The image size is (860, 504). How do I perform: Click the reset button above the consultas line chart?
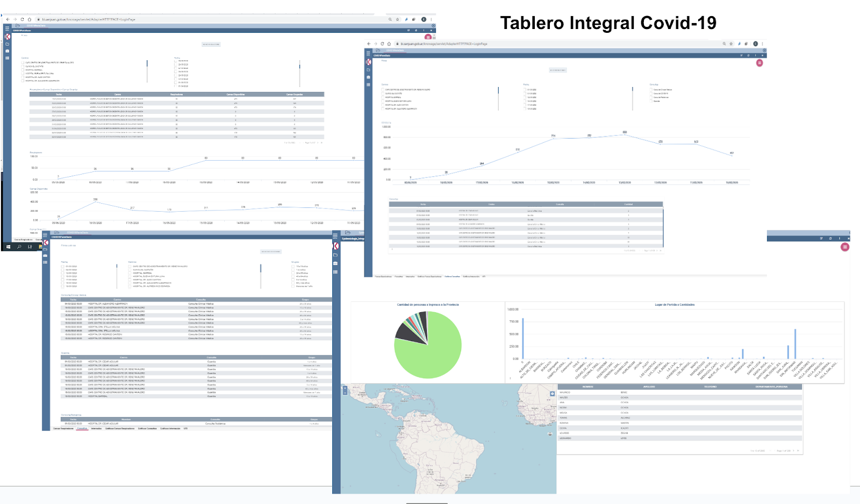557,70
